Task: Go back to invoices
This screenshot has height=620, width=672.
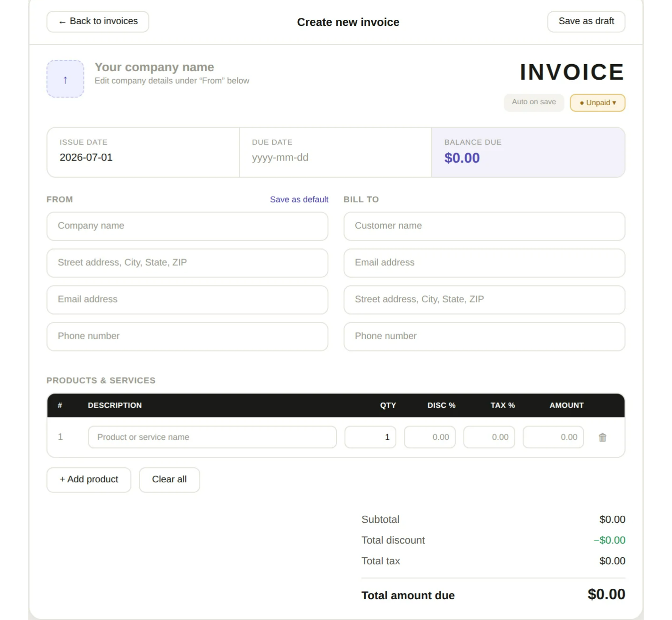Action: [98, 22]
